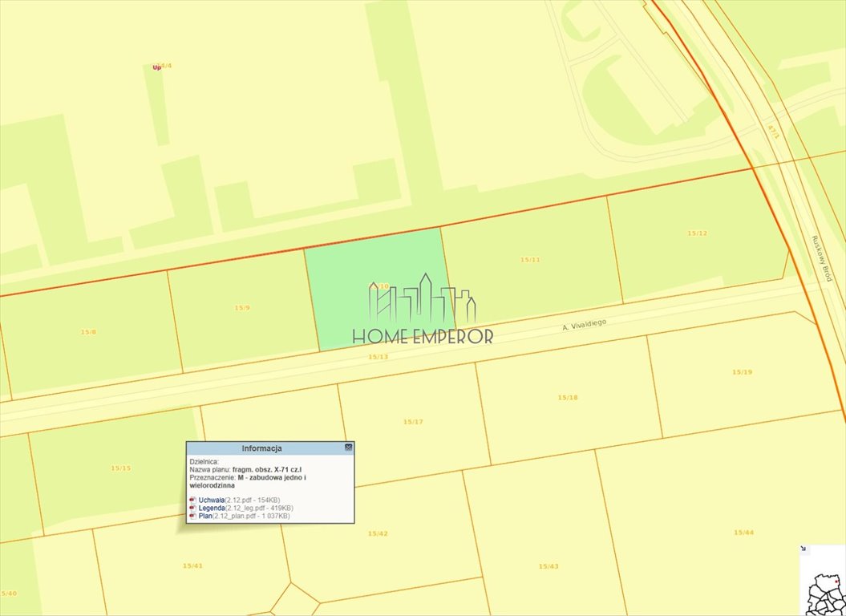The image size is (846, 616).
Task: Collapse the overview minimap using arrow icon
Action: tap(804, 550)
